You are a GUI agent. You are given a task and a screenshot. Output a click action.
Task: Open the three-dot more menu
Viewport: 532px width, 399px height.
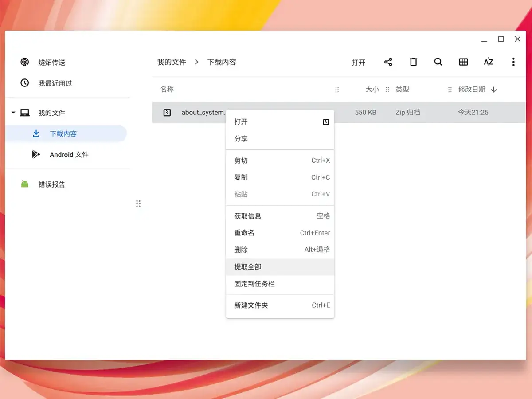(513, 62)
